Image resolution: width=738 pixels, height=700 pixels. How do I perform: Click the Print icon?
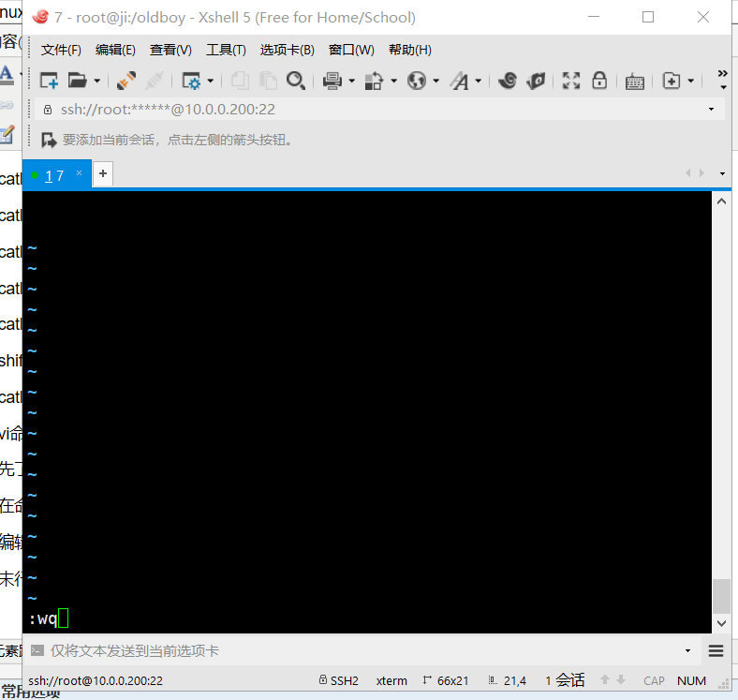coord(332,81)
